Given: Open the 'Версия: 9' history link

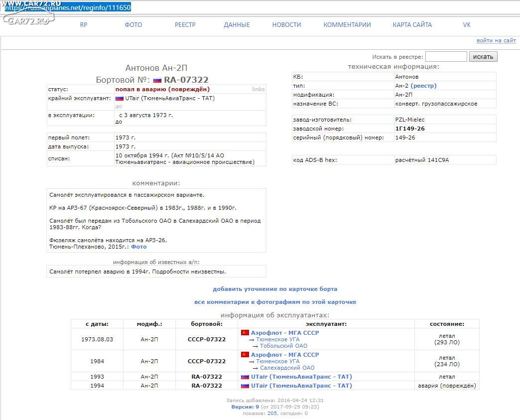Looking at the screenshot, I should pyautogui.click(x=245, y=407).
